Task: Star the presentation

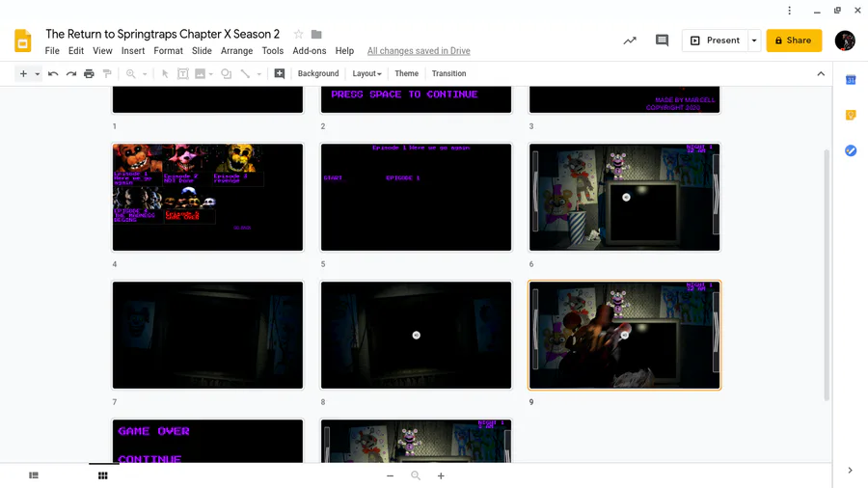Action: [298, 35]
